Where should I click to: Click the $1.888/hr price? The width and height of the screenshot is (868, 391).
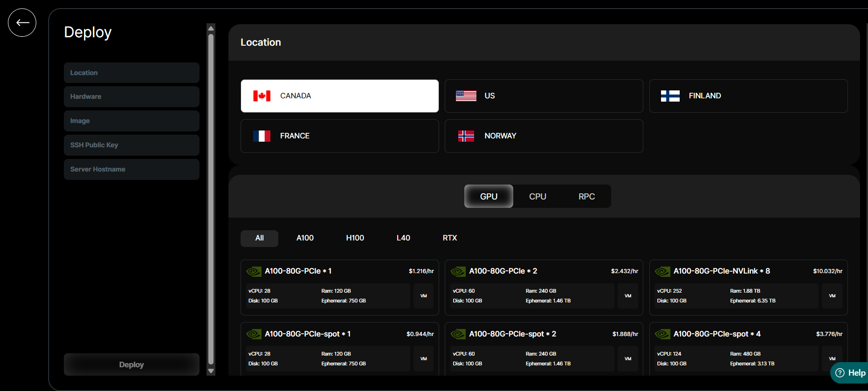[x=625, y=334]
